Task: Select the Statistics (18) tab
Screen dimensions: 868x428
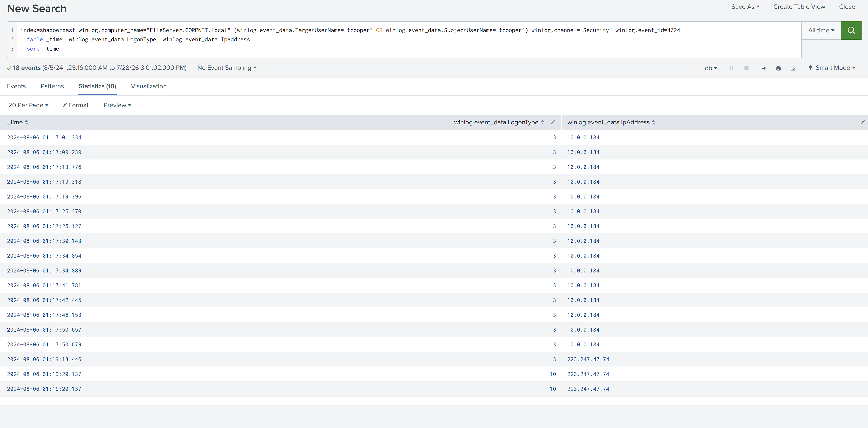Action: 97,86
